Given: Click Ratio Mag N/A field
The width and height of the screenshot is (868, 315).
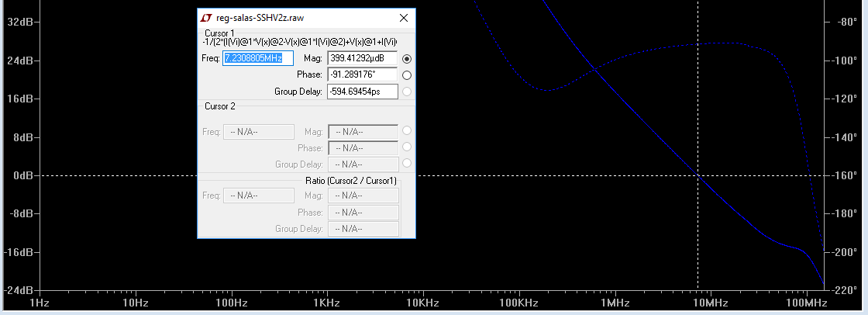Looking at the screenshot, I should click(363, 196).
